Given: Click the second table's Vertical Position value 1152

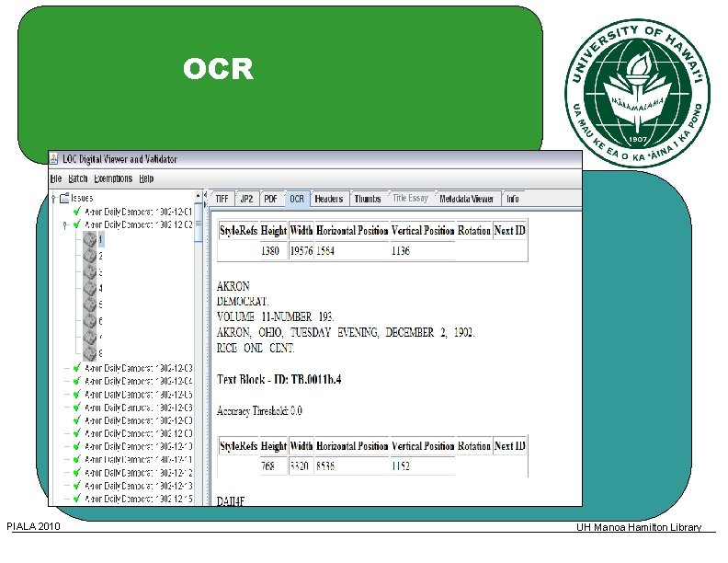Looking at the screenshot, I should click(401, 465).
